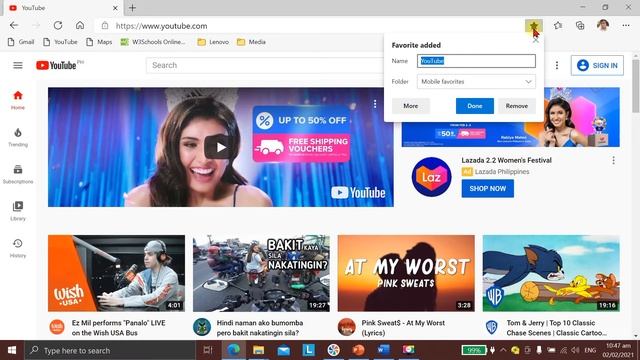Open Library in the sidebar
640x360 pixels.
(x=18, y=211)
